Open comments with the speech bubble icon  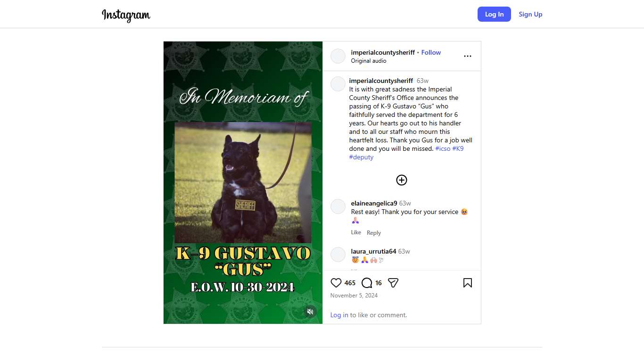click(367, 283)
